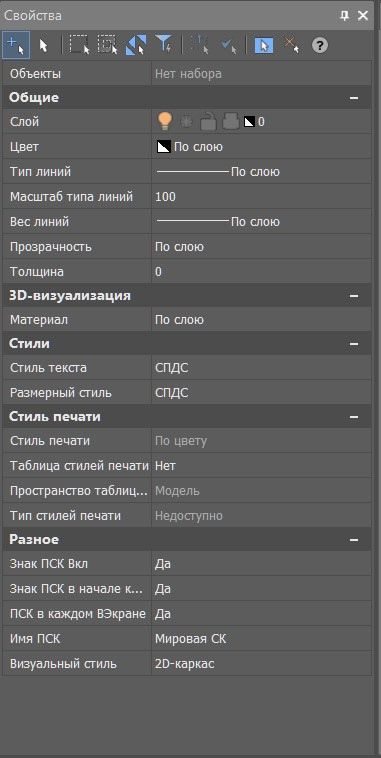Click the Цвет По слою color swatch
The height and width of the screenshot is (758, 381).
tap(164, 147)
